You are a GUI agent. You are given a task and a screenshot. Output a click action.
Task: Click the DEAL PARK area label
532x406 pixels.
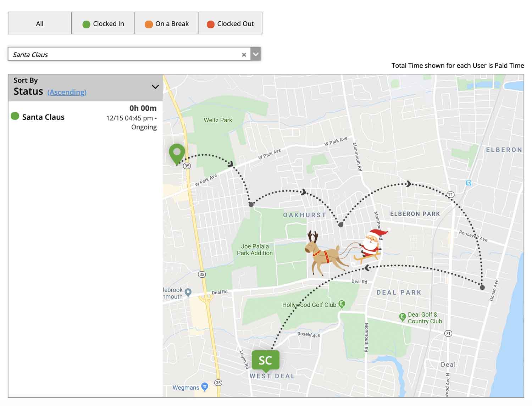pyautogui.click(x=399, y=293)
